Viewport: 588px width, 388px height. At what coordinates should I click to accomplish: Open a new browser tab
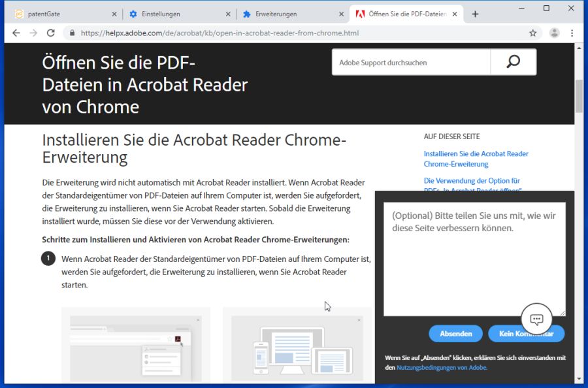coord(475,14)
